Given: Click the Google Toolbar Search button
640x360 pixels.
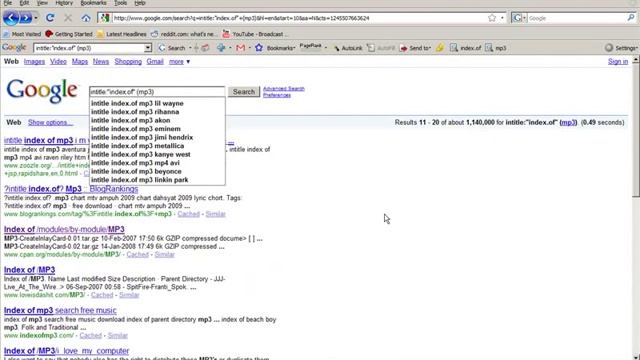Looking at the screenshot, I should (172, 48).
